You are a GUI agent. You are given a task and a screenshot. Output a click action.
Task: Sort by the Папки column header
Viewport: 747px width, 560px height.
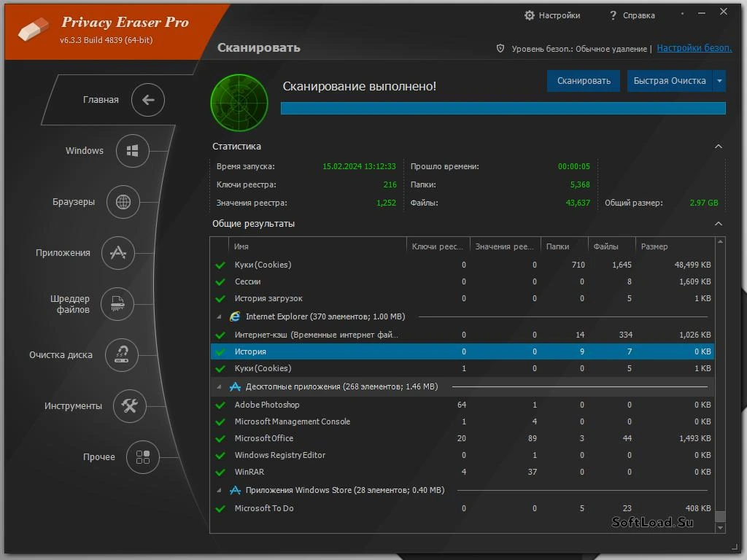(x=565, y=246)
